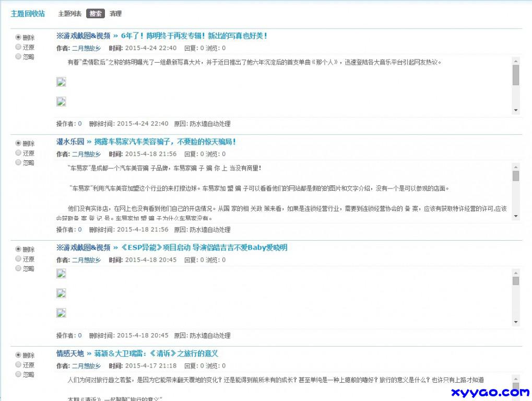Screen dimensions: 532x401
Task: Switch to 主题列表 tab
Action: (69, 14)
